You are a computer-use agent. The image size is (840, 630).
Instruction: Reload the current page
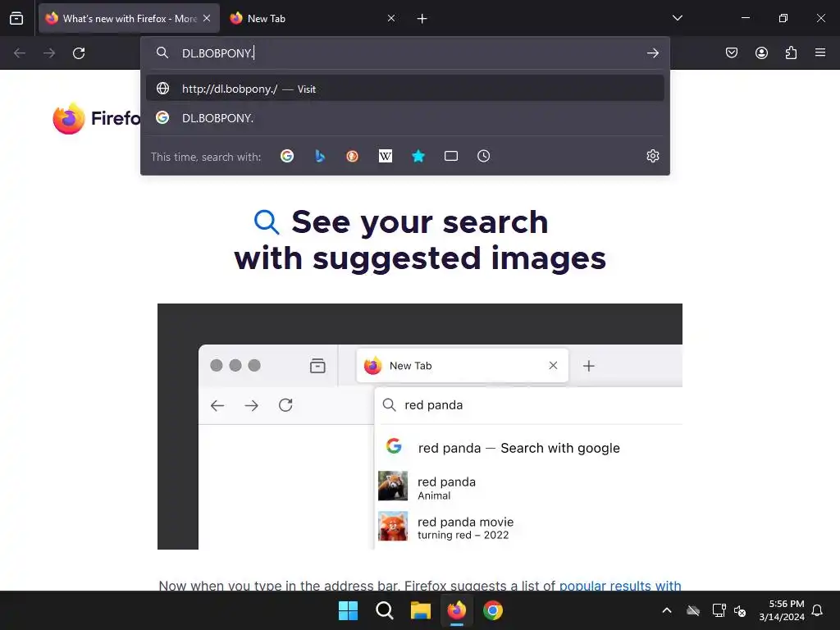(x=79, y=53)
